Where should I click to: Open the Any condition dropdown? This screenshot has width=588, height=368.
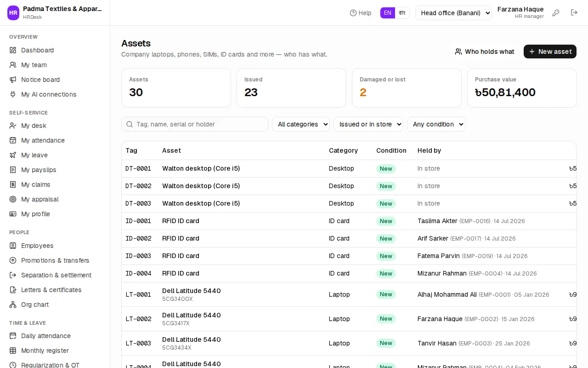pyautogui.click(x=436, y=124)
